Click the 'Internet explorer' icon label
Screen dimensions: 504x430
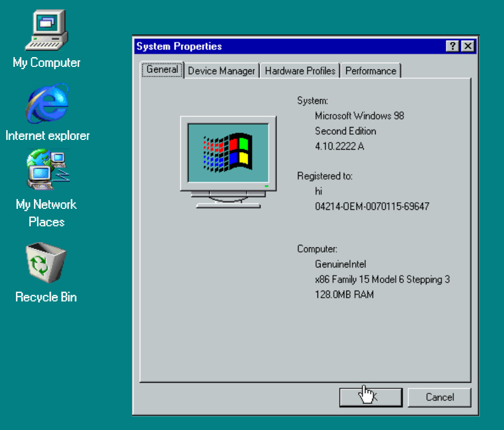pyautogui.click(x=48, y=135)
